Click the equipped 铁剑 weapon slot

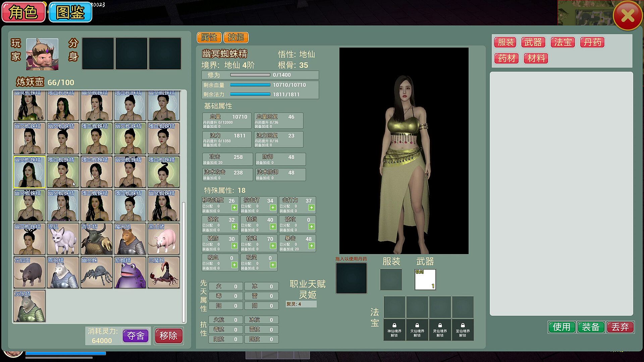pos(425,279)
